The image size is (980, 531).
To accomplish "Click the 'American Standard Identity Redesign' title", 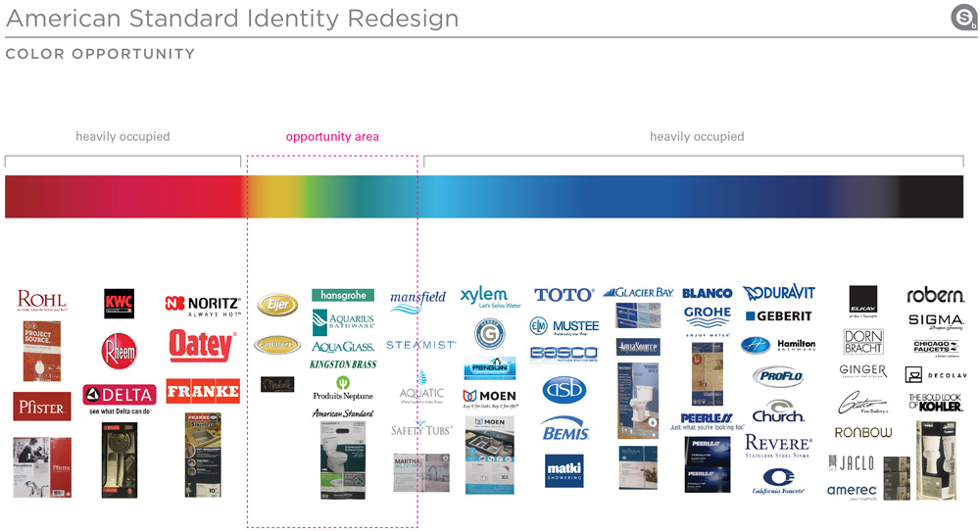I will point(232,18).
